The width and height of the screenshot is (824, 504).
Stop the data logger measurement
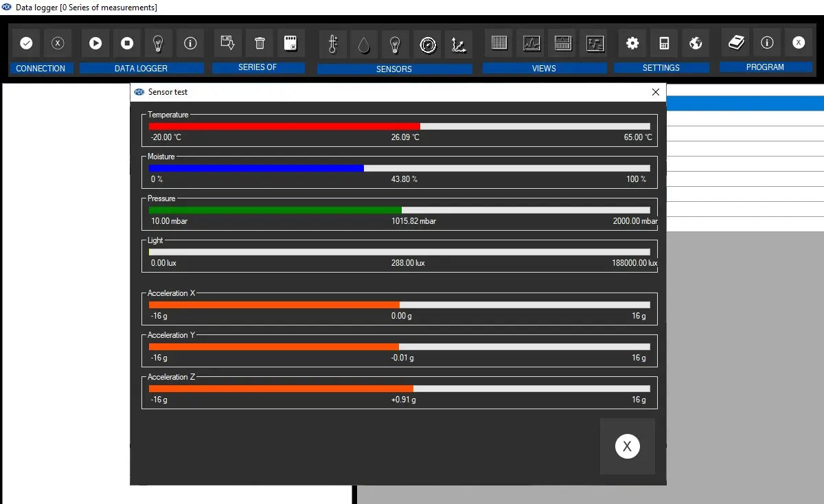point(127,43)
